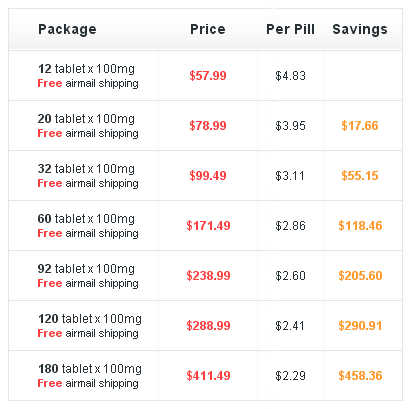Image resolution: width=410 pixels, height=409 pixels.
Task: Select the 60 tablet x 100mg package
Action: pyautogui.click(x=86, y=219)
